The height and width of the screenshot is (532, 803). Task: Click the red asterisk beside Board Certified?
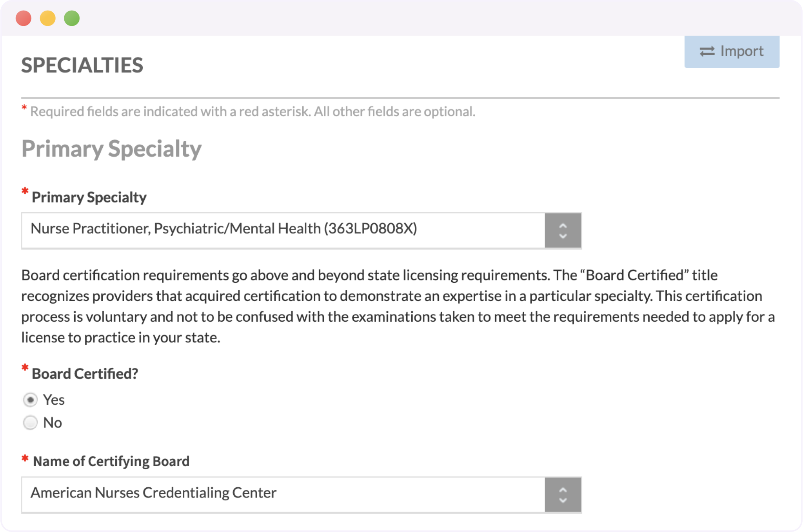25,367
